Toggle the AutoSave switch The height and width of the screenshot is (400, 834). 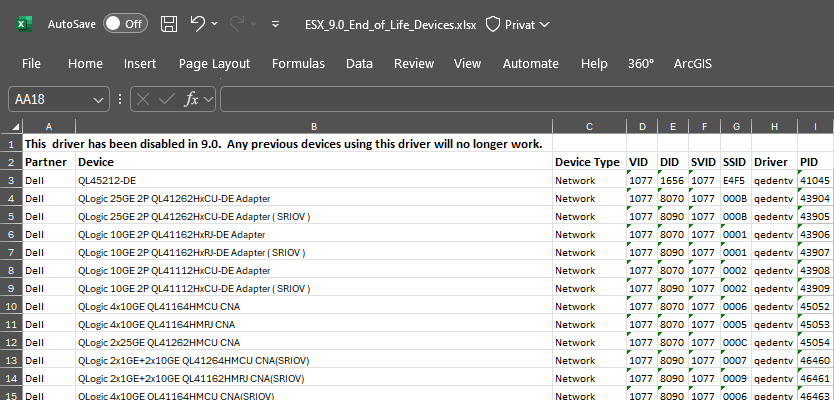pyautogui.click(x=125, y=24)
